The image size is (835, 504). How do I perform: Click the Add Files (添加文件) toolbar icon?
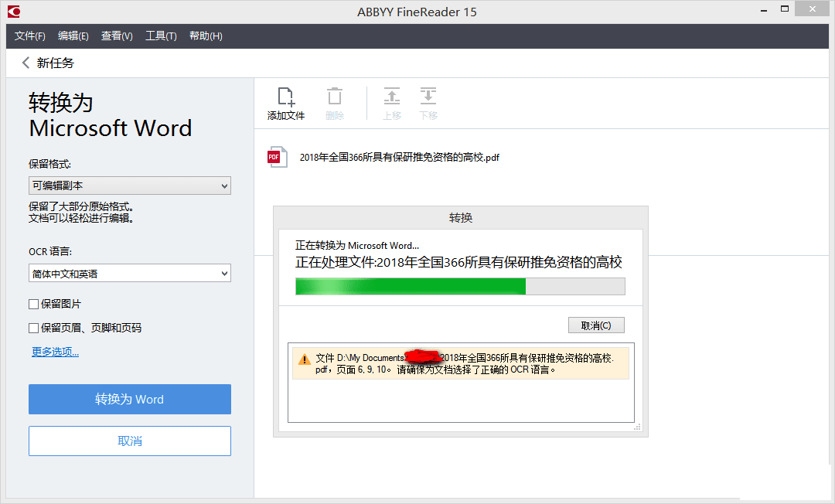(x=286, y=97)
